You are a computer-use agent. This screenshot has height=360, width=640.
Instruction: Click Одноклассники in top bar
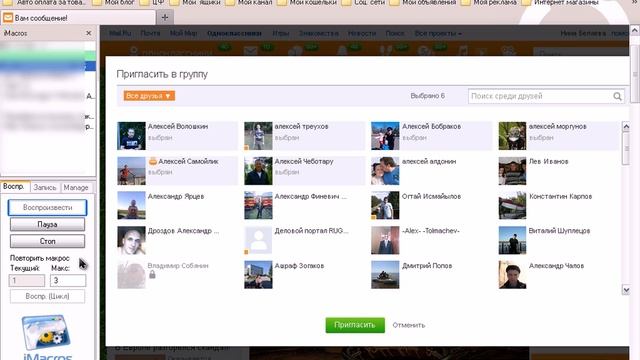[x=234, y=33]
